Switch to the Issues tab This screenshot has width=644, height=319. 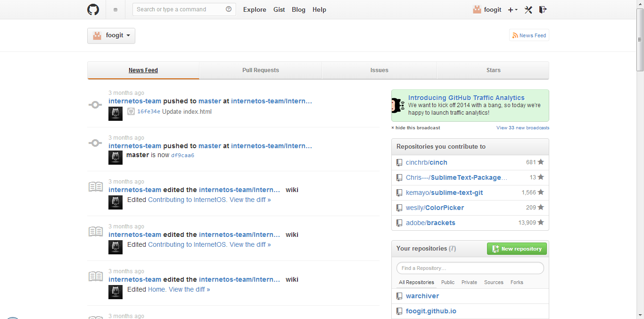click(380, 70)
